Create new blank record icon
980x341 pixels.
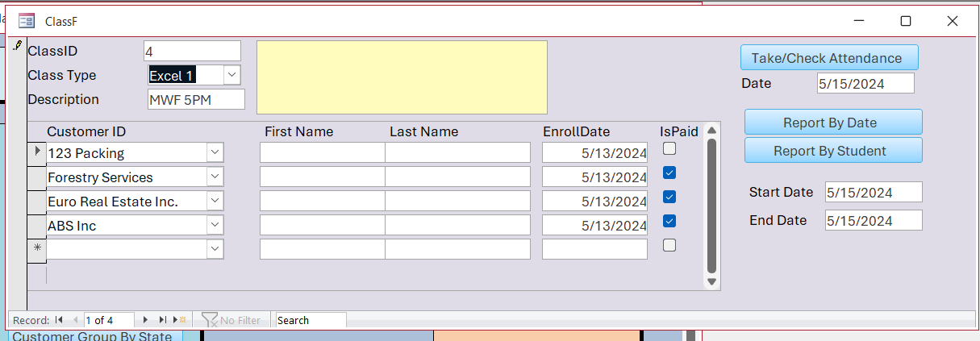point(180,320)
